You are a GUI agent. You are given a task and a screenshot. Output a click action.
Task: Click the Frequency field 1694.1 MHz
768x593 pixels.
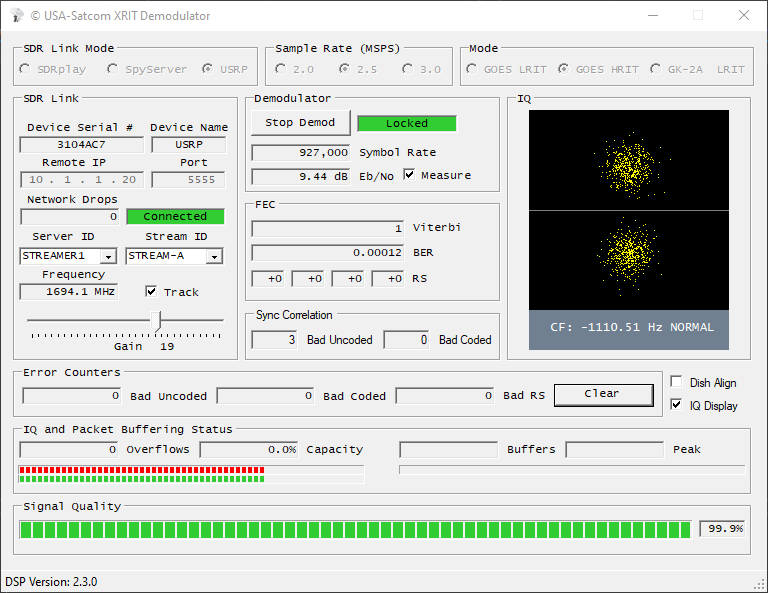tap(69, 292)
